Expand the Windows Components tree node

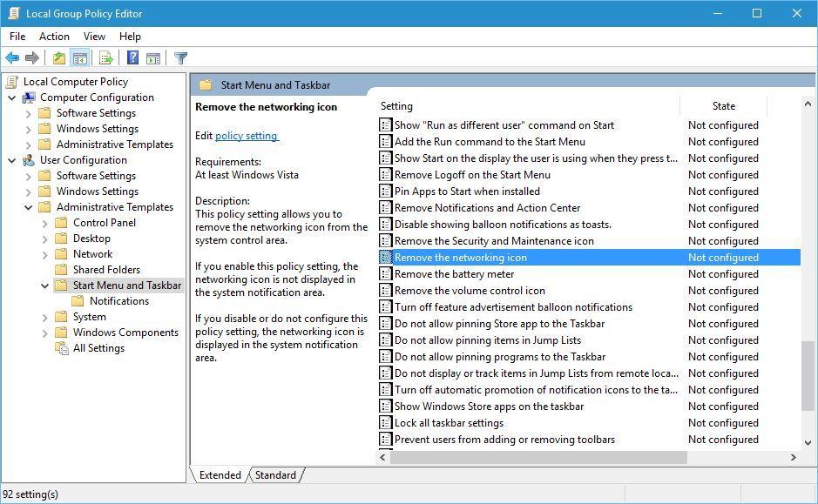[x=45, y=333]
